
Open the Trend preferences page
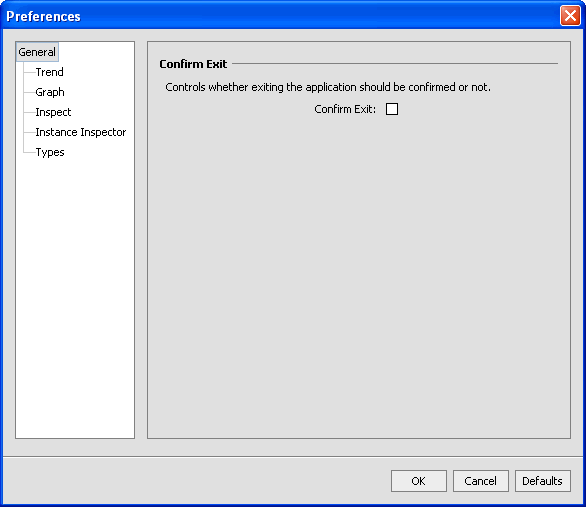click(49, 72)
